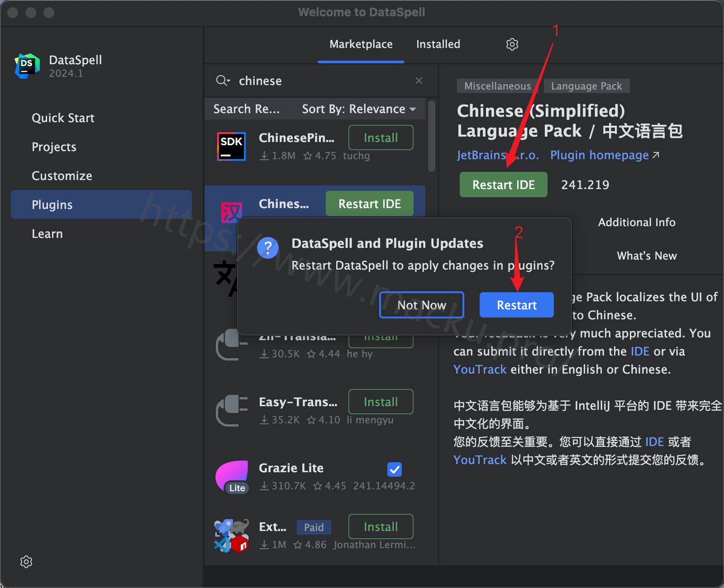Screen dimensions: 724x588
Task: Install the paid Ext plugin
Action: 381,526
